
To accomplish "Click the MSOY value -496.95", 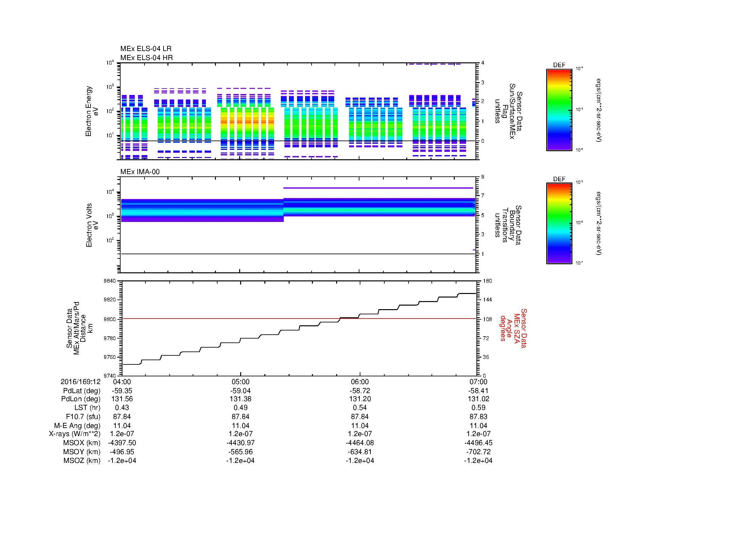I will pyautogui.click(x=122, y=452).
